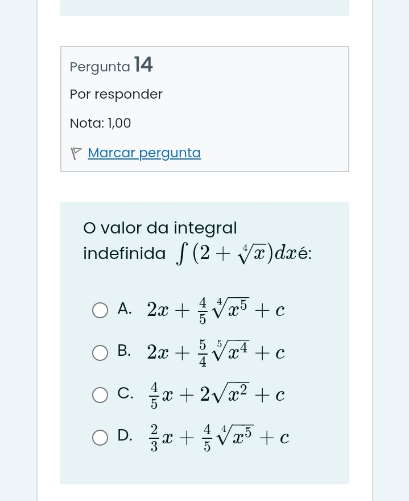Click the letter label A.
409x501 pixels.
(x=124, y=309)
